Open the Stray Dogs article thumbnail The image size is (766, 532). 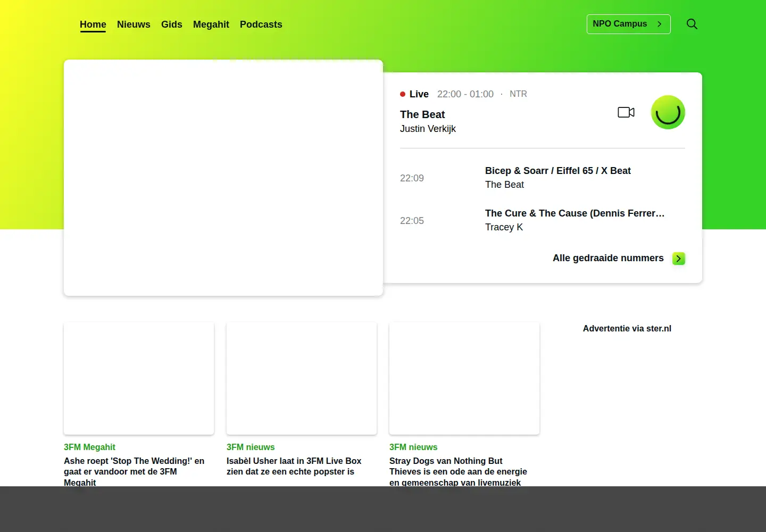coord(464,378)
